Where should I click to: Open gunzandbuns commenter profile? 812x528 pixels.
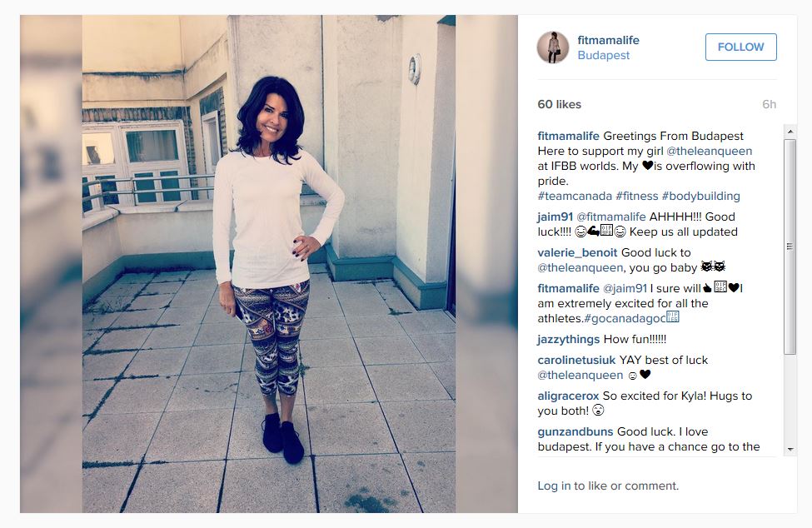pos(575,431)
